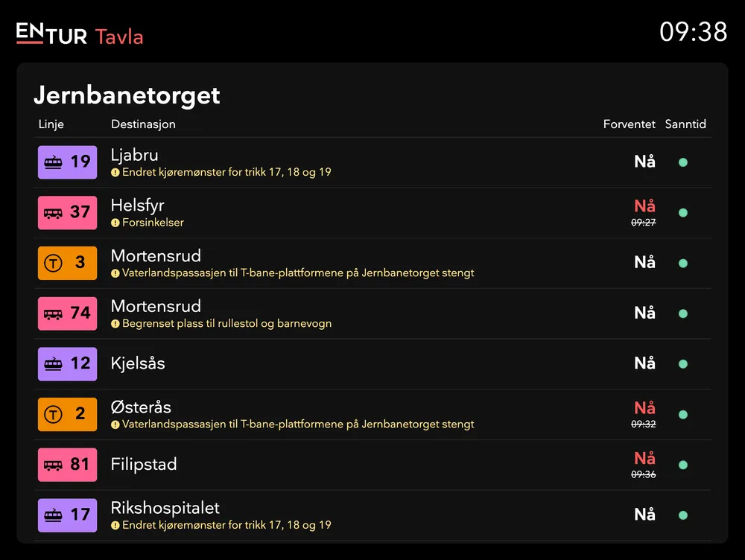Click the Filipstad destination
Image resolution: width=745 pixels, height=560 pixels.
click(144, 465)
